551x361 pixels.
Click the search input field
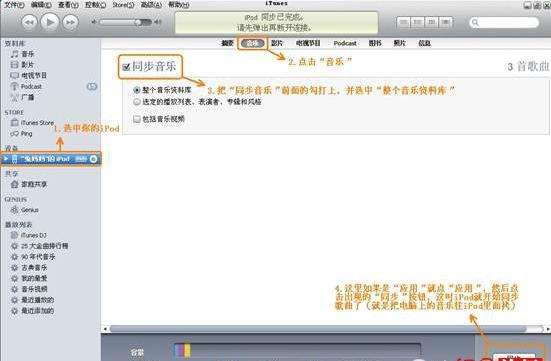[504, 22]
